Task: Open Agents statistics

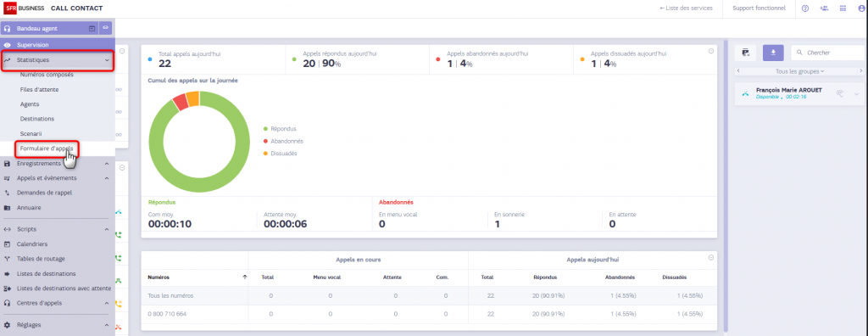Action: coord(30,104)
